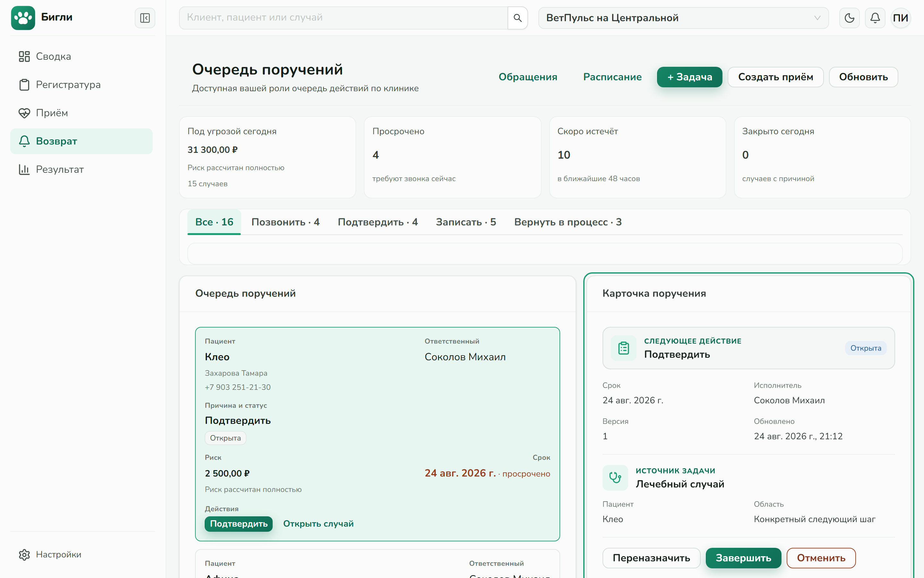Screen dimensions: 924x578
Task: Go to Регистратура in sidebar
Action: 81,85
